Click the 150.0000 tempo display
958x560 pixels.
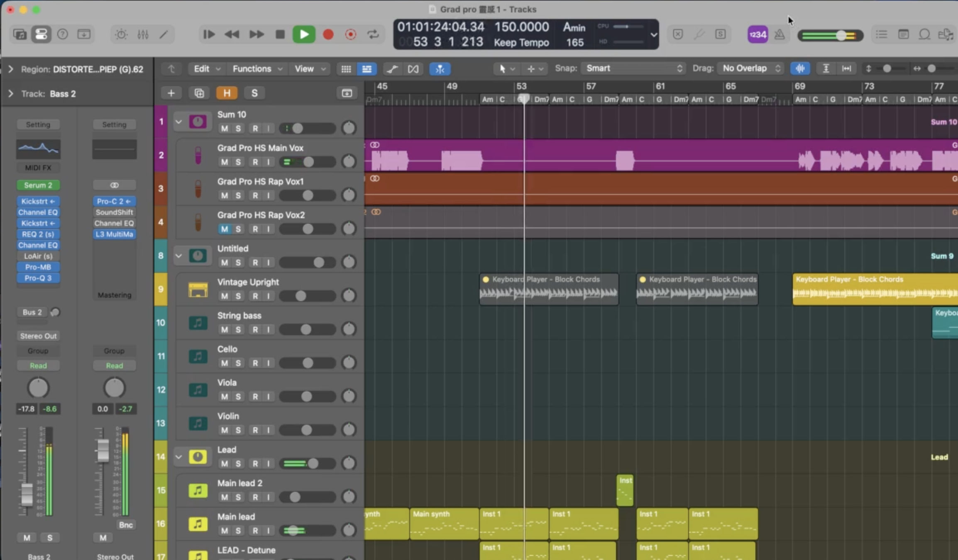pos(521,27)
